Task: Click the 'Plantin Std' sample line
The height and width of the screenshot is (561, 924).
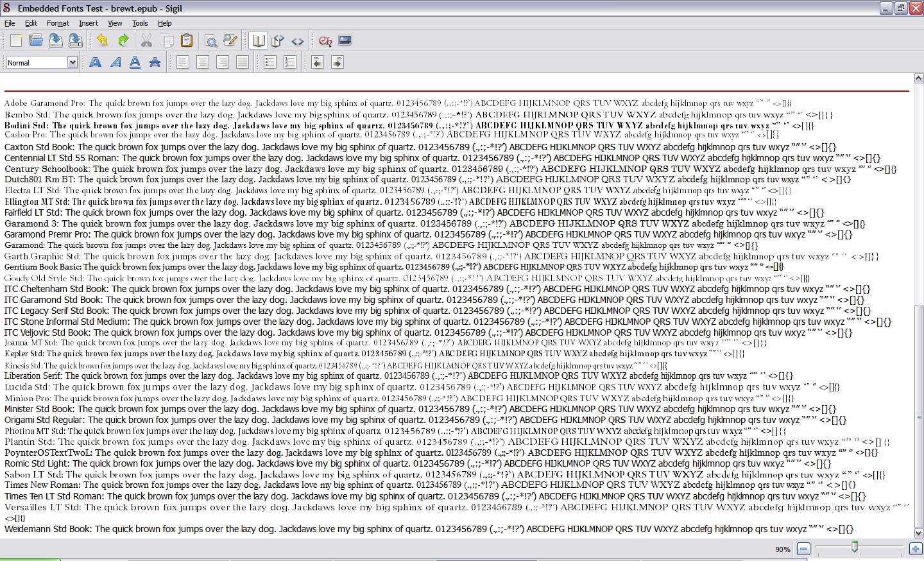Action: tap(447, 442)
